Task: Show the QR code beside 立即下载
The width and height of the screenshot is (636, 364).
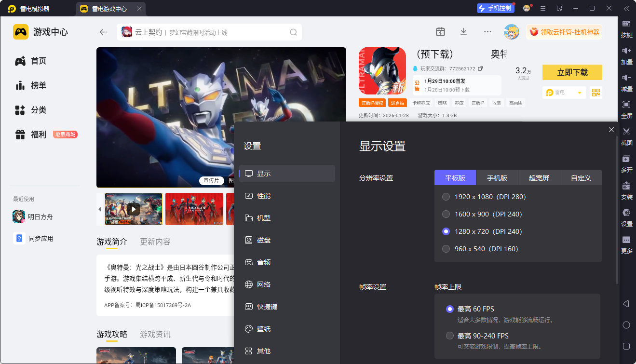Action: [596, 93]
